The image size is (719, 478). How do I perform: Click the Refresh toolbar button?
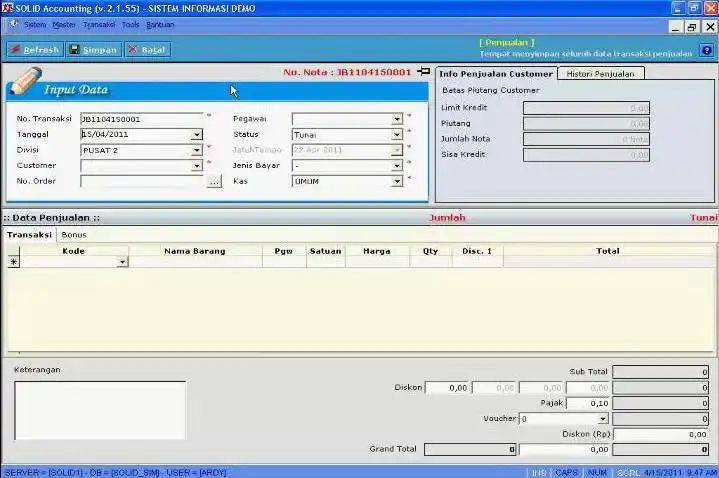(x=35, y=50)
